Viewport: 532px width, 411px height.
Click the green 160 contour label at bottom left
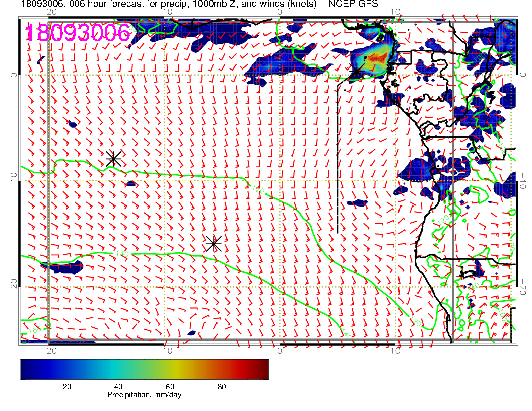(34, 331)
